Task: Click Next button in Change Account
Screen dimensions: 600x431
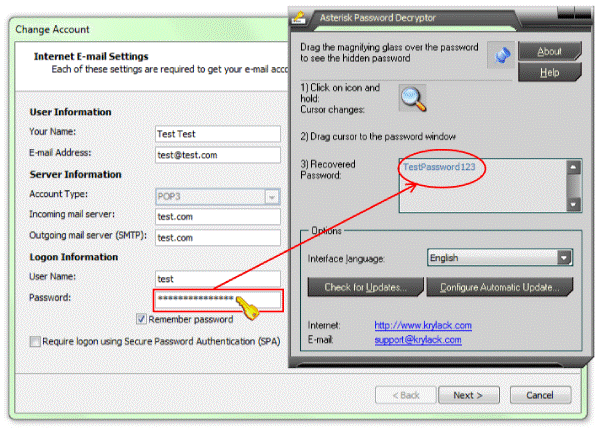Action: pyautogui.click(x=468, y=395)
